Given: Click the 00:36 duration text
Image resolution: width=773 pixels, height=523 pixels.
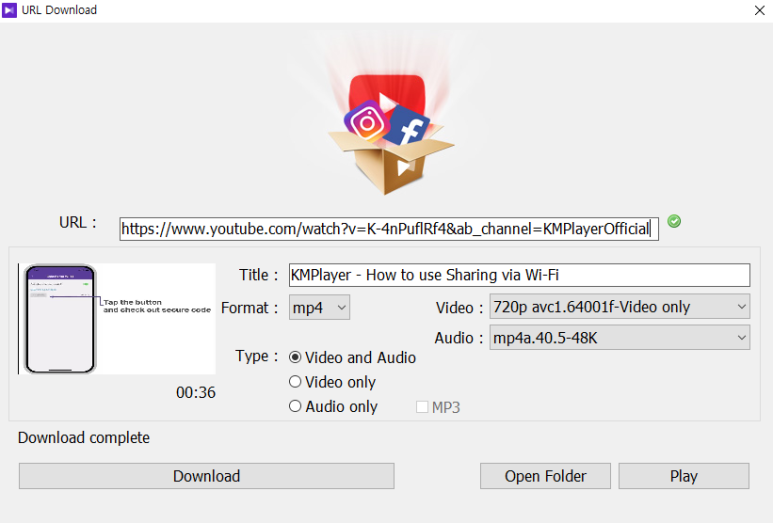Looking at the screenshot, I should tap(196, 392).
